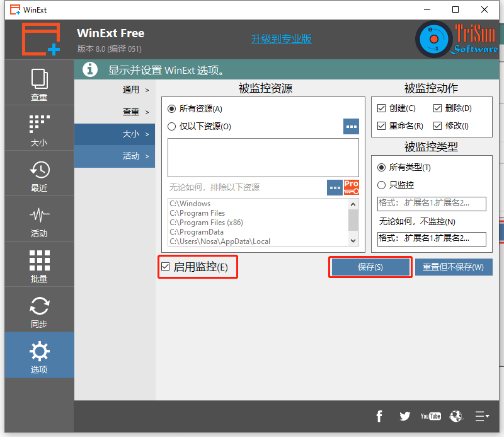Click the 只监控 extension format input field
The width and height of the screenshot is (504, 437).
tap(432, 204)
